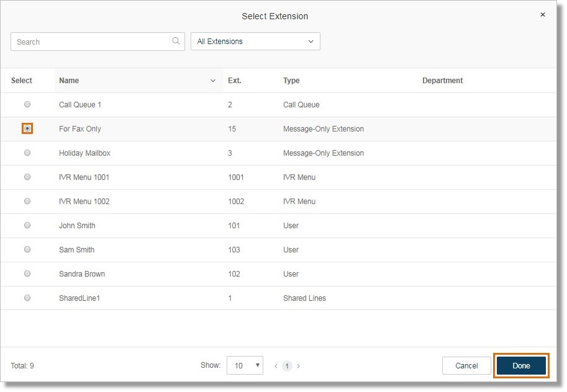Click extension number 103
Viewport: 567px width, 392px height.
point(234,250)
